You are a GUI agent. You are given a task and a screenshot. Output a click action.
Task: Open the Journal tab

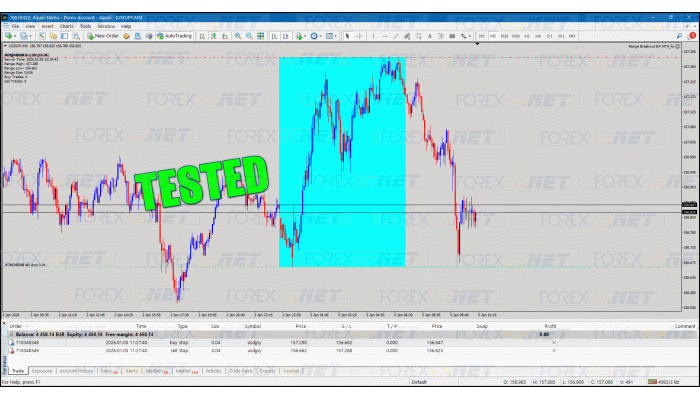point(291,371)
